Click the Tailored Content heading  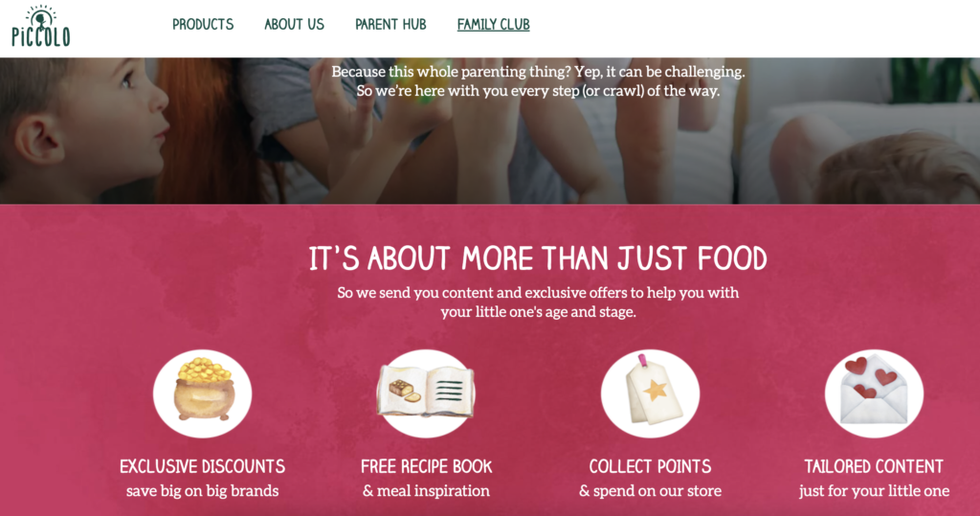click(874, 466)
